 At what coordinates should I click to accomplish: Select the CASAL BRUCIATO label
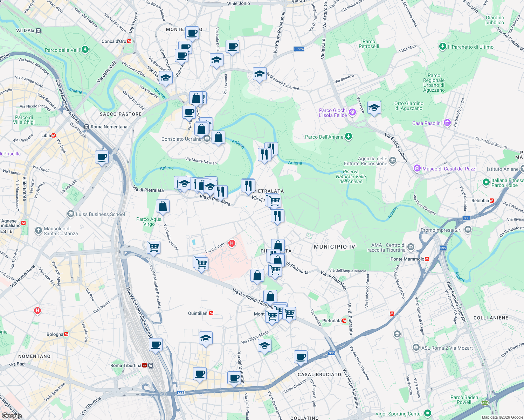click(x=319, y=374)
